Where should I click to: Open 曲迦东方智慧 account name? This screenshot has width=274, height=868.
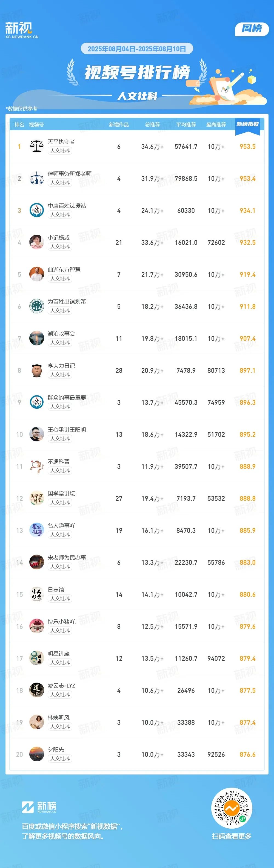pos(64,270)
